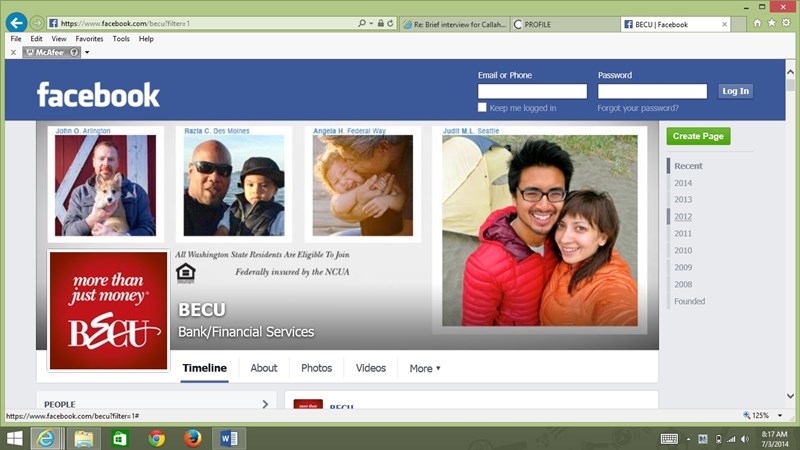800x450 pixels.
Task: Check the Keep me logged in box
Action: click(x=483, y=108)
